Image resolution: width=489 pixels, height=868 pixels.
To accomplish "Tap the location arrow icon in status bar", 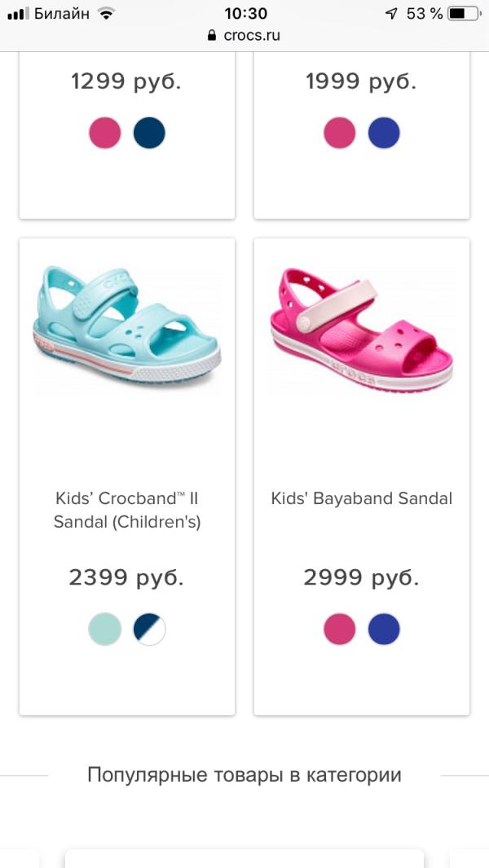I will tap(391, 14).
